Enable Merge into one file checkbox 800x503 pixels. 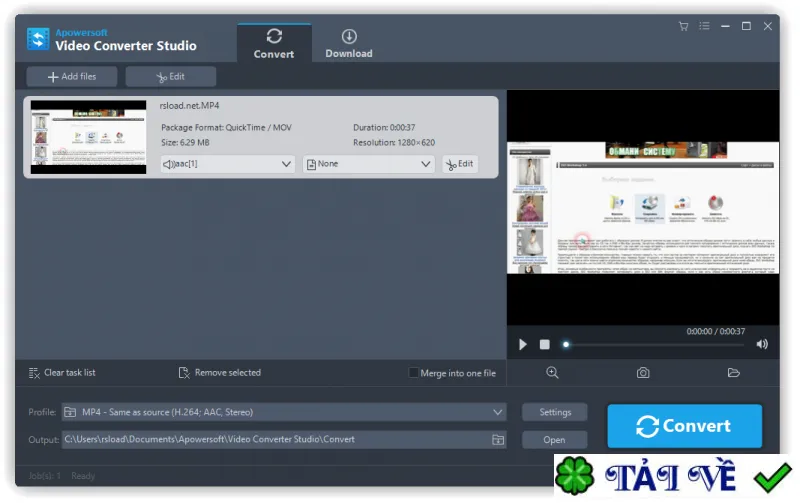[x=413, y=373]
